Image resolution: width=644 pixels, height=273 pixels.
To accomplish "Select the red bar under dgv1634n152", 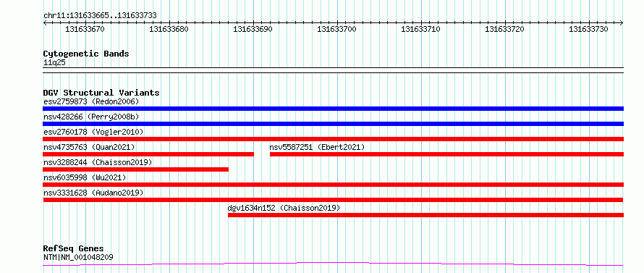I will [x=426, y=215].
